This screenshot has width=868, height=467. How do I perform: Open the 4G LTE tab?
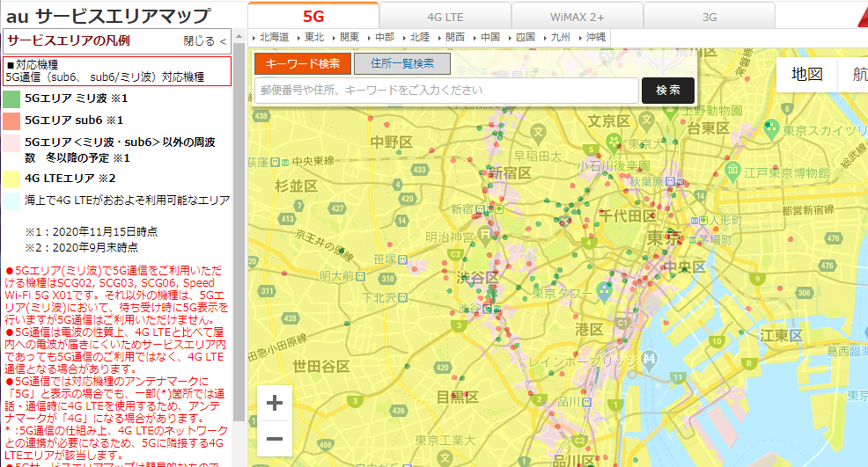tap(445, 18)
